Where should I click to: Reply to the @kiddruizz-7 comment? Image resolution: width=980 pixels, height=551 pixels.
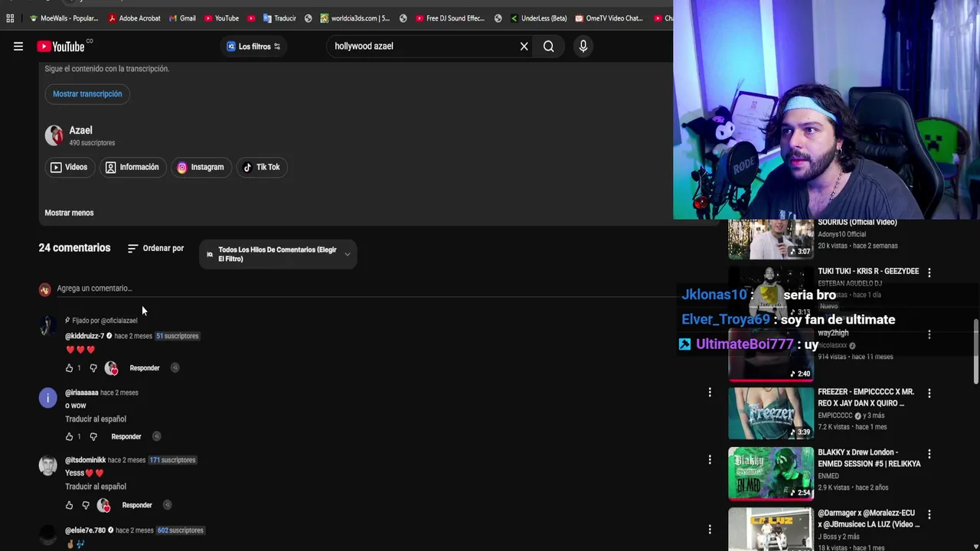(145, 368)
